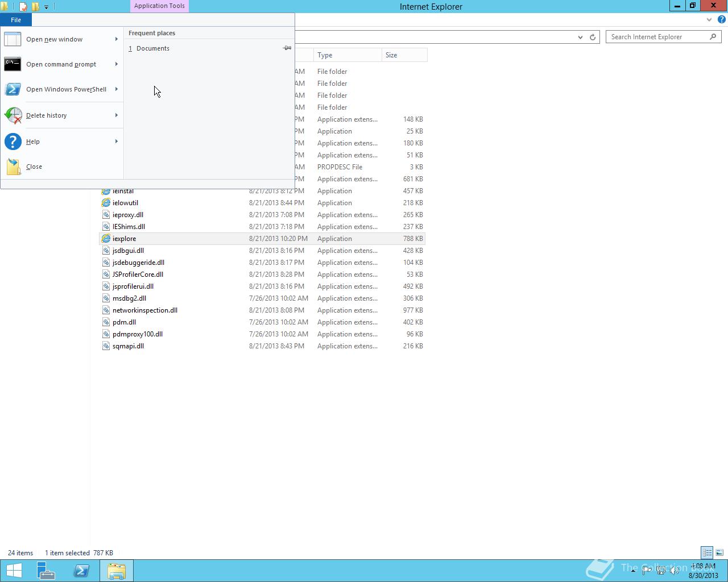
Task: Choose Open new window
Action: 61,39
